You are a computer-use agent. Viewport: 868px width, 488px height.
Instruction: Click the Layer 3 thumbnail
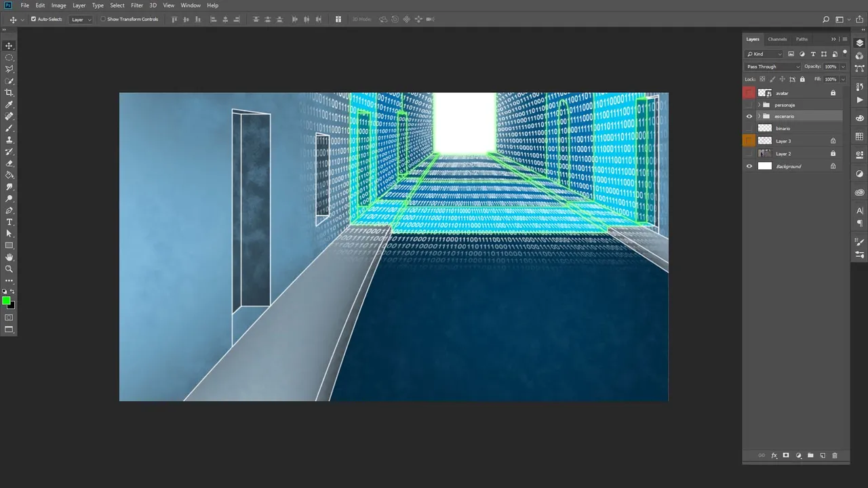coord(765,141)
